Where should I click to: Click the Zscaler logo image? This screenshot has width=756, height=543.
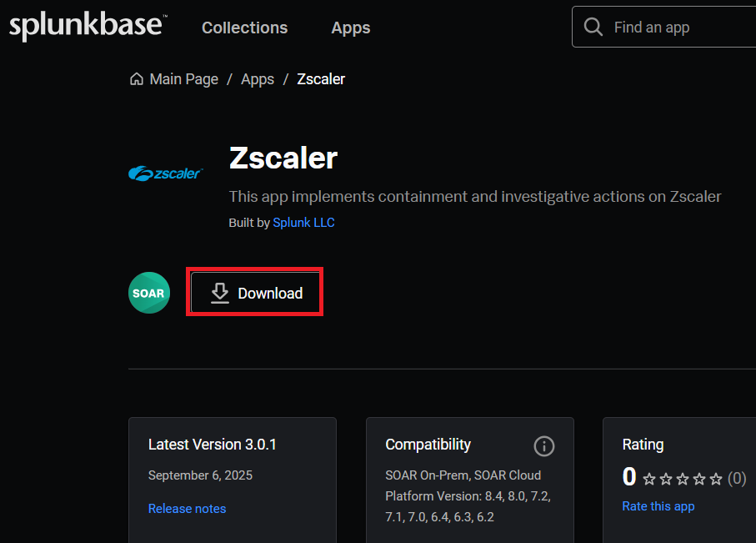point(165,173)
